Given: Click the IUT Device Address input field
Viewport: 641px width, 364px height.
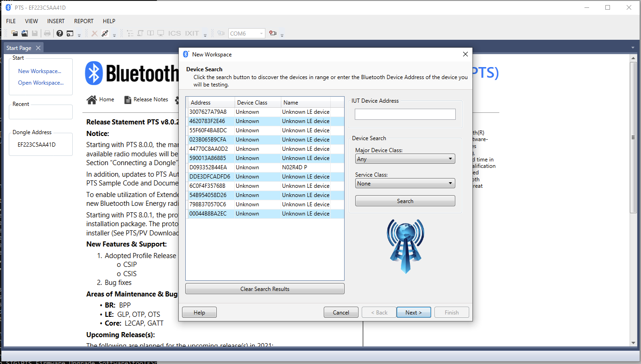Looking at the screenshot, I should [405, 114].
